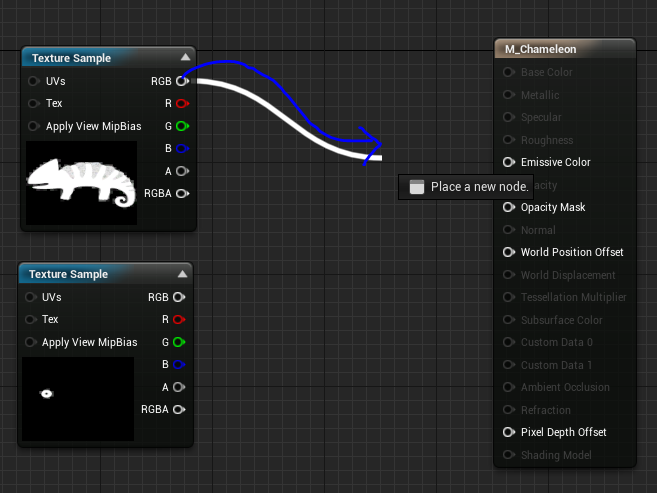
Task: Click the Pixel Depth Offset input pin
Action: pos(509,432)
